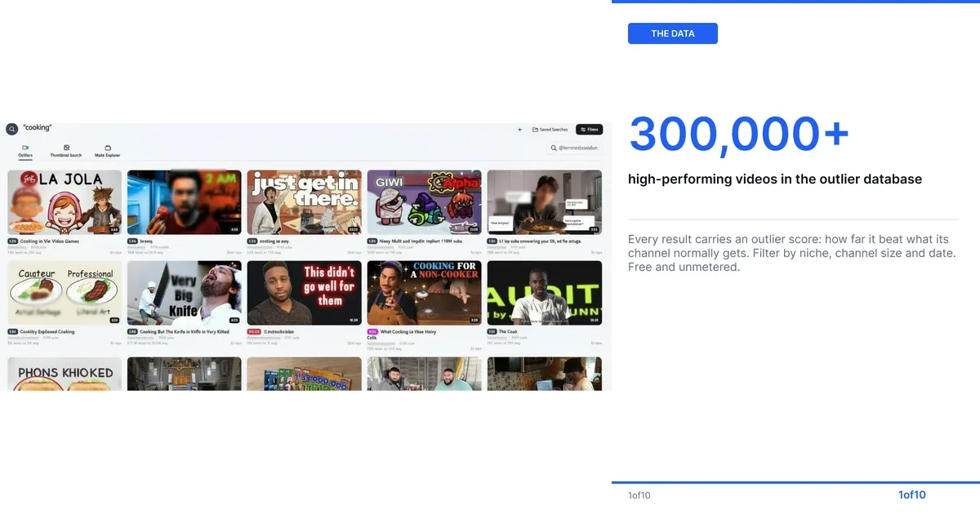Switch to the Outliers tab

(25, 151)
